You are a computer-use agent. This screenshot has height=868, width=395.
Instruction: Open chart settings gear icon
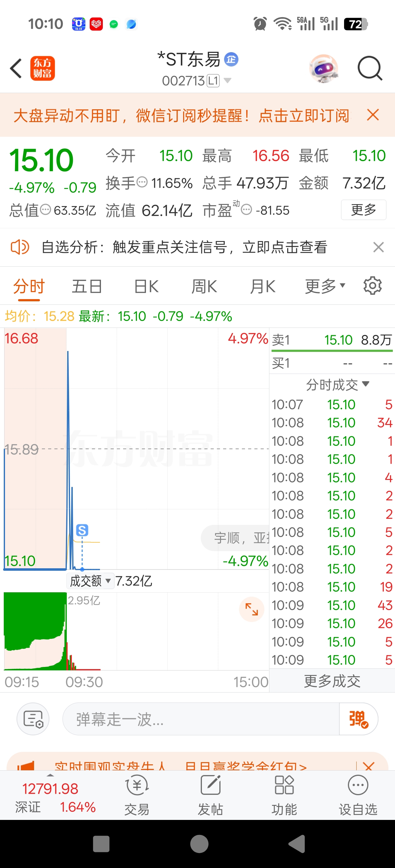(x=372, y=286)
